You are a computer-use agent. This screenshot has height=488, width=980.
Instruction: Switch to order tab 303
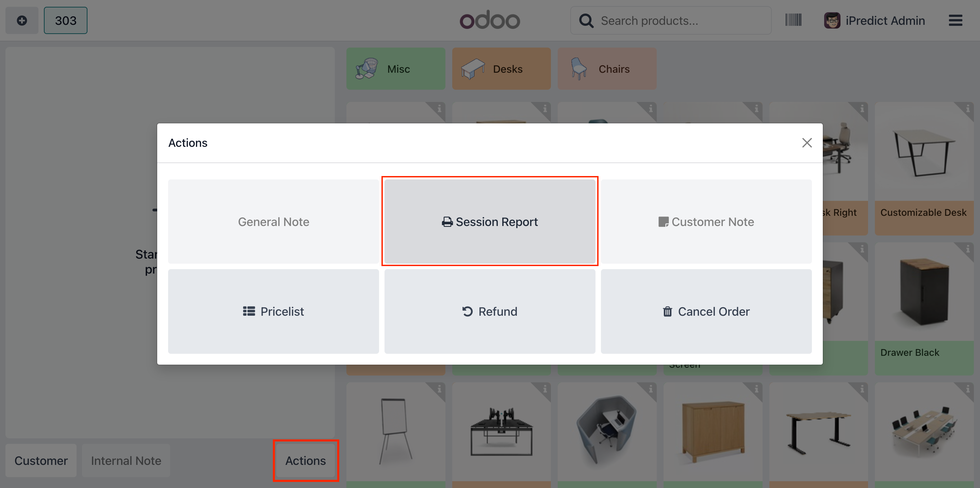click(x=65, y=20)
